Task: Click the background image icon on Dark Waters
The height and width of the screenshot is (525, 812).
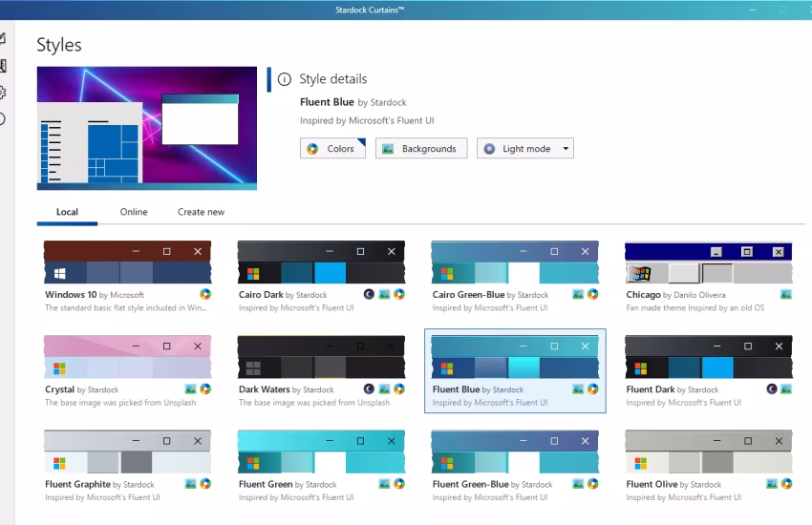Action: [384, 388]
